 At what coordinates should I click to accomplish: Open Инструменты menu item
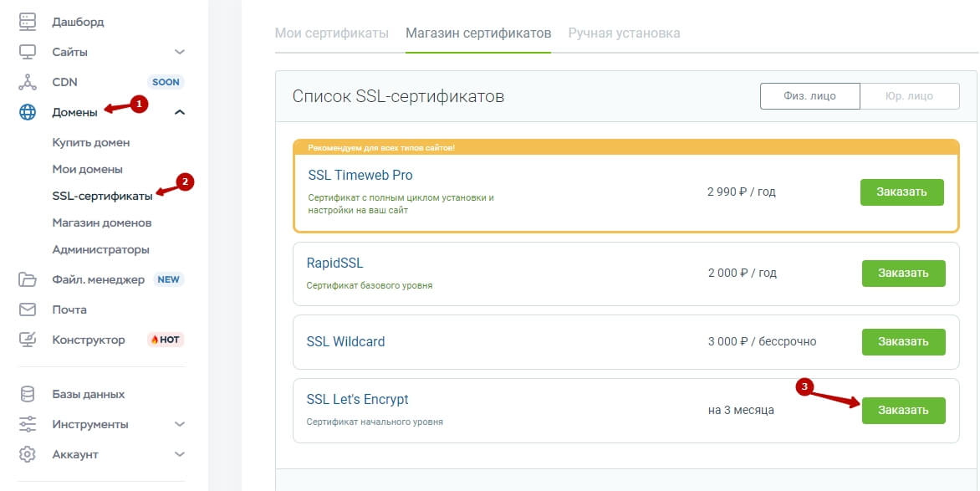[x=90, y=424]
